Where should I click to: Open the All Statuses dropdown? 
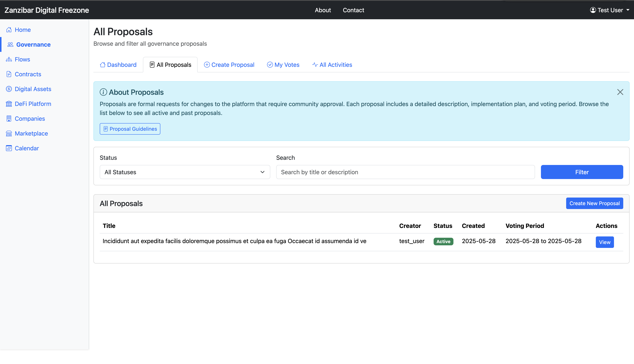(x=185, y=172)
